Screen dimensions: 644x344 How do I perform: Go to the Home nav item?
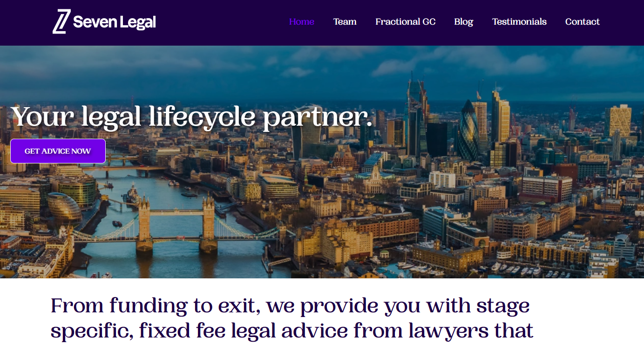click(302, 22)
